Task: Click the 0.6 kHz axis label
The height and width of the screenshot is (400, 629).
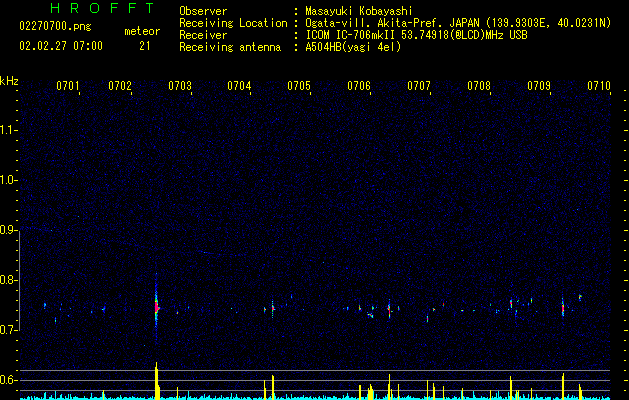Action: pyautogui.click(x=8, y=380)
